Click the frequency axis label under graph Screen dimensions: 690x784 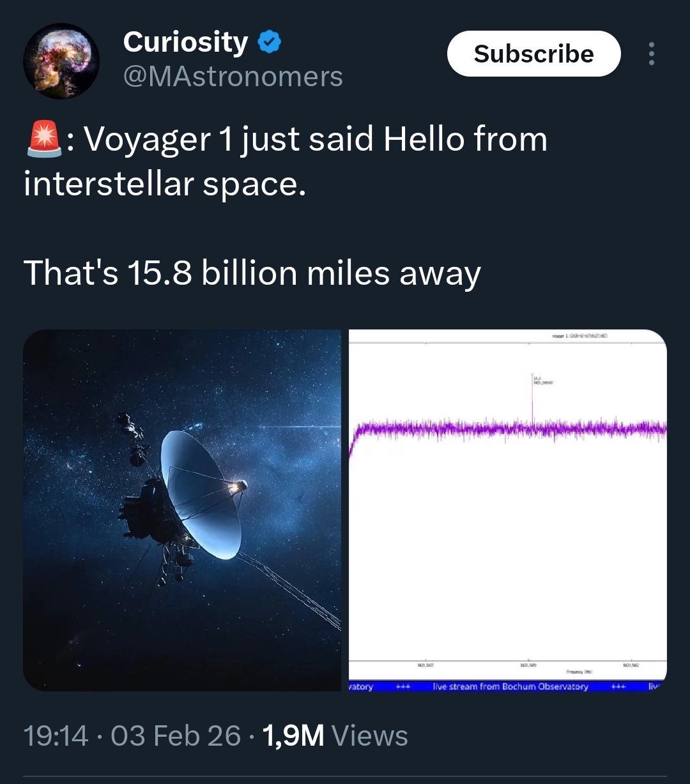pyautogui.click(x=579, y=672)
